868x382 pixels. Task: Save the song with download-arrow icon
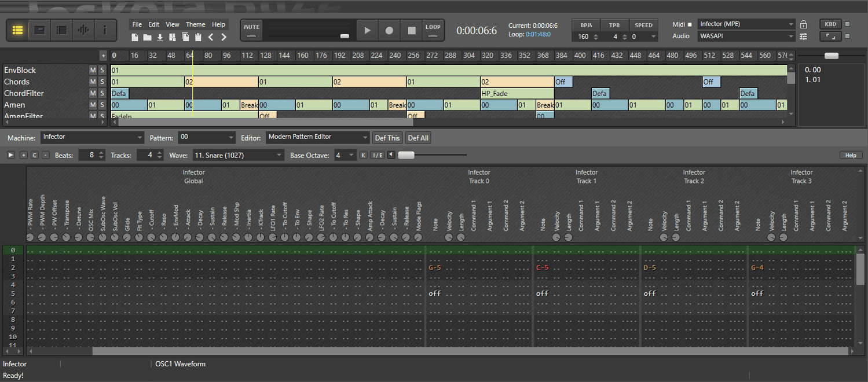160,37
